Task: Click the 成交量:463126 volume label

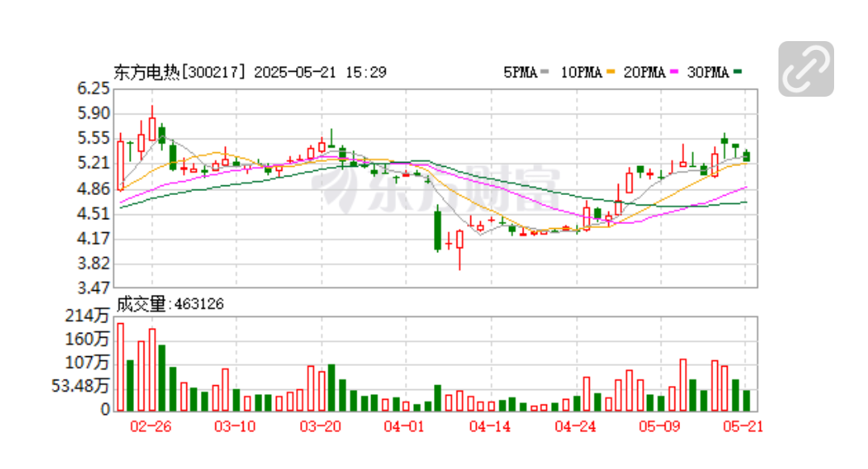Action: (169, 304)
